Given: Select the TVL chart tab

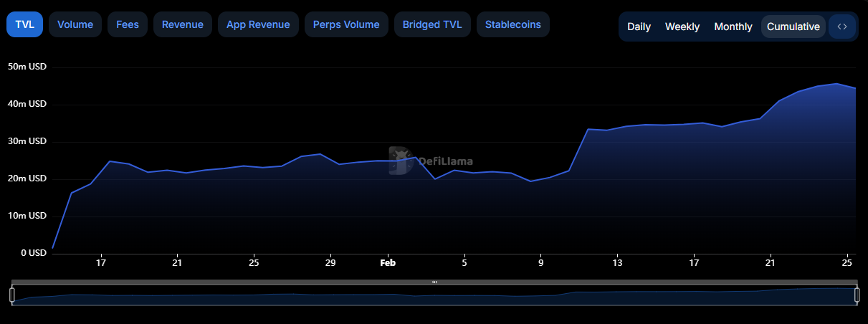Looking at the screenshot, I should coord(24,24).
